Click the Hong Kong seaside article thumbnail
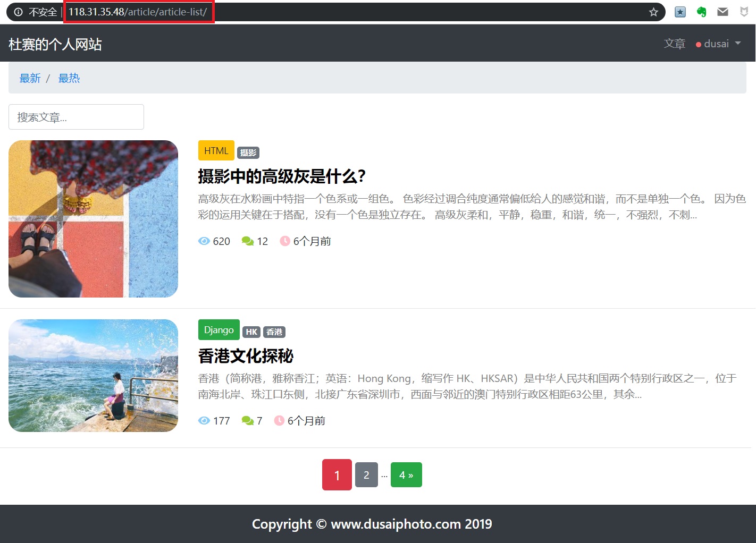This screenshot has width=756, height=543. pyautogui.click(x=93, y=376)
